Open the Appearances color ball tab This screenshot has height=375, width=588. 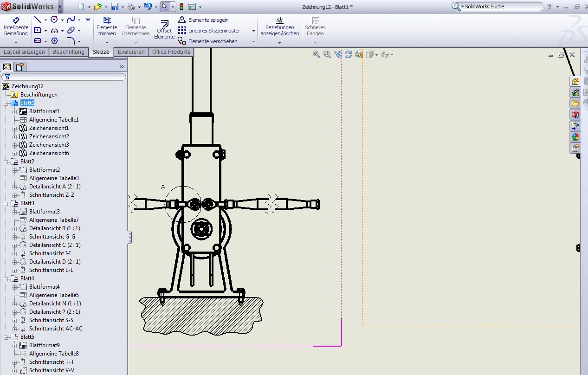575,137
